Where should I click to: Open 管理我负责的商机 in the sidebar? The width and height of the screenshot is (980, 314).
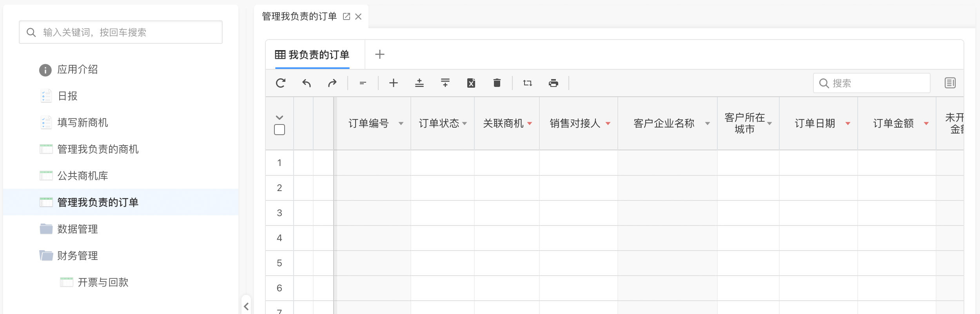coord(98,149)
